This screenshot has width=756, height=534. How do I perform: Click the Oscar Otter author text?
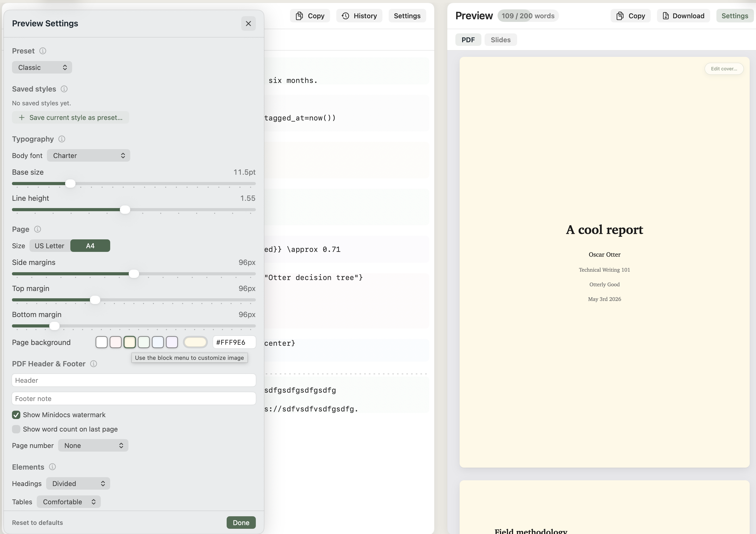click(x=605, y=254)
